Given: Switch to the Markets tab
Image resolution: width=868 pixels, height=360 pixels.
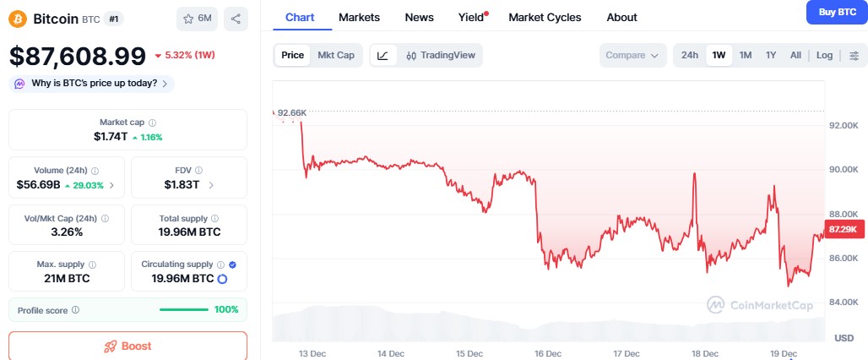Looking at the screenshot, I should tap(359, 17).
